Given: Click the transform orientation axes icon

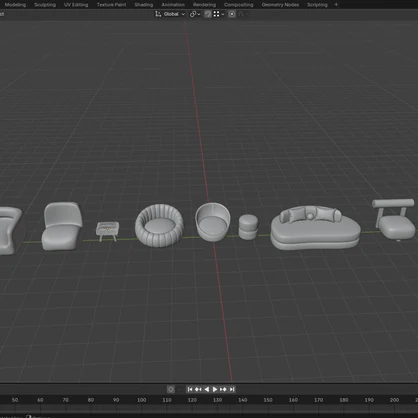Looking at the screenshot, I should click(x=158, y=14).
